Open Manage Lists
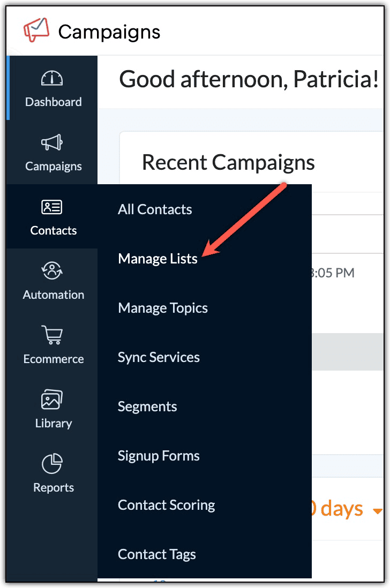This screenshot has width=390, height=588. point(157,258)
